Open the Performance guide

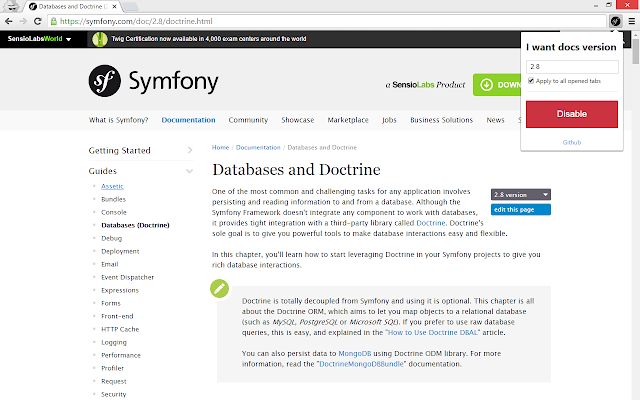121,355
